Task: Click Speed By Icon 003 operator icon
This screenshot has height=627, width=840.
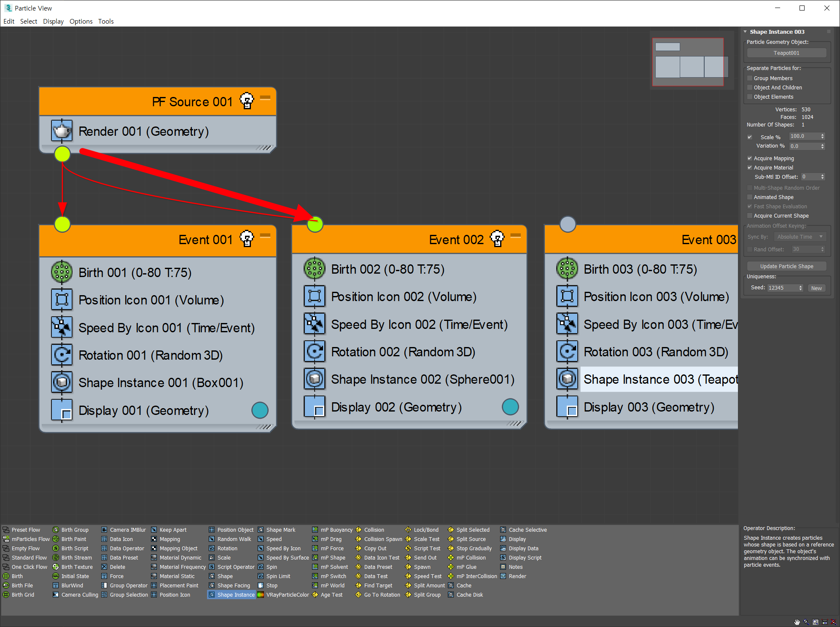Action: tap(567, 324)
